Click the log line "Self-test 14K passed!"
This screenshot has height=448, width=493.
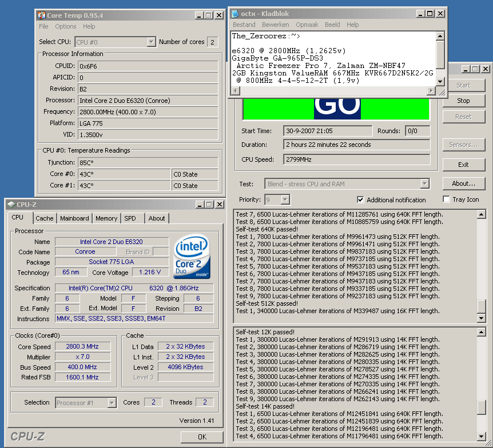265,406
